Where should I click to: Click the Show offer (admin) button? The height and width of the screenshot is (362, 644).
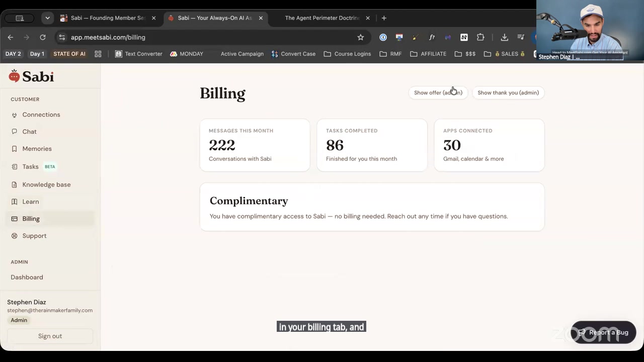tap(438, 93)
